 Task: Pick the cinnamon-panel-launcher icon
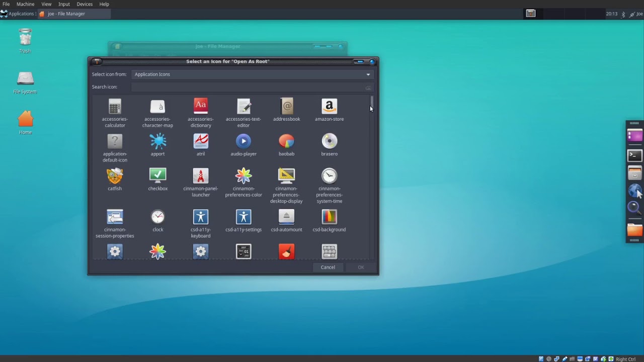(x=201, y=176)
